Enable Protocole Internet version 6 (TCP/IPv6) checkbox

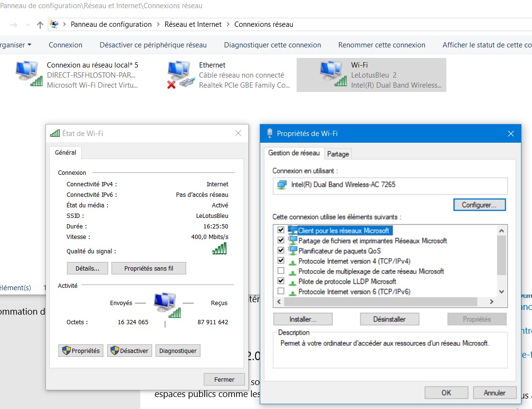click(x=281, y=291)
